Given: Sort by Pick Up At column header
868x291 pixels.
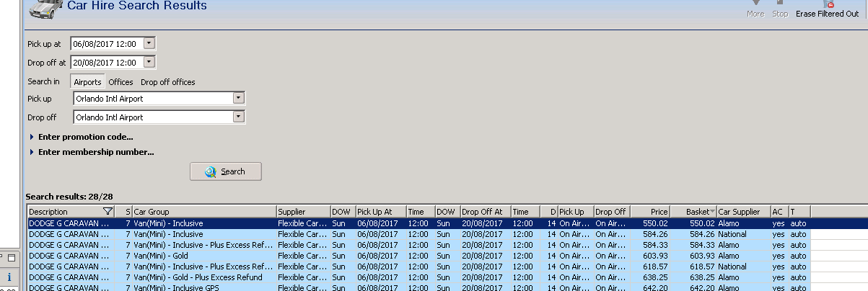Looking at the screenshot, I should tap(380, 212).
